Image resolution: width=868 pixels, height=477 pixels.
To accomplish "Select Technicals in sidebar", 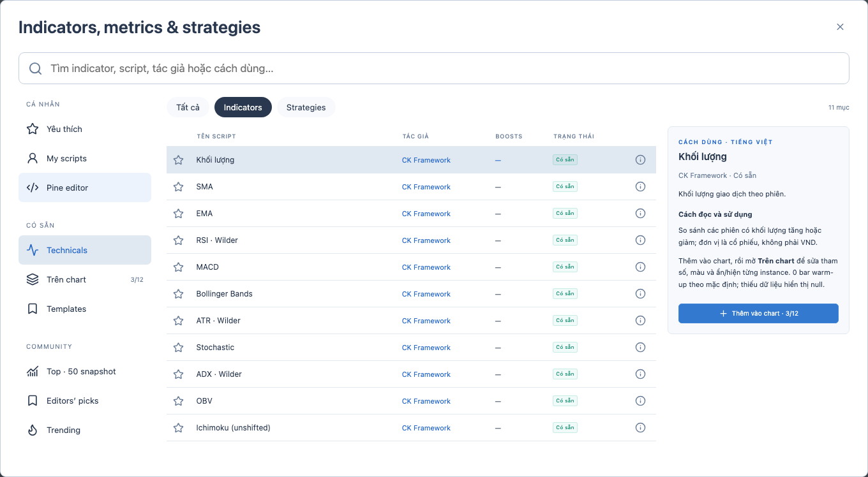I will coord(85,250).
